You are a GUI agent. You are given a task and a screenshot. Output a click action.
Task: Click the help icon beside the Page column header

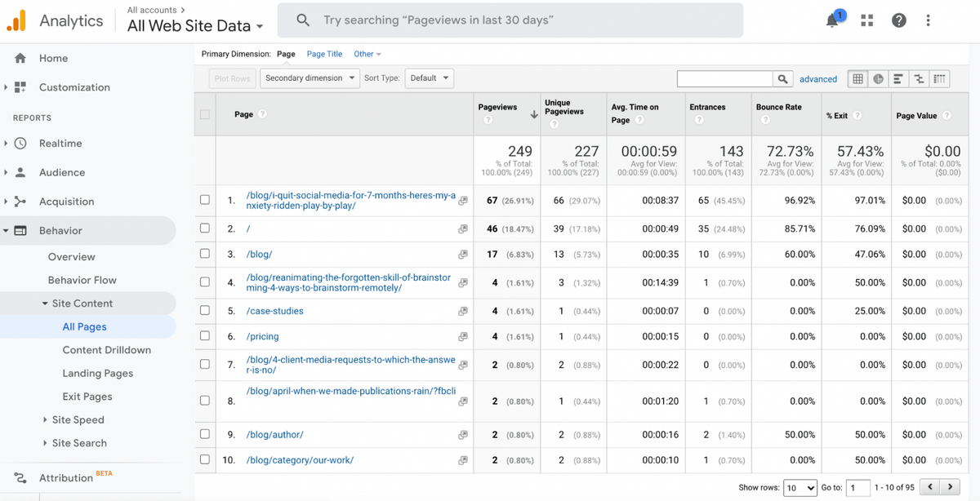[262, 114]
